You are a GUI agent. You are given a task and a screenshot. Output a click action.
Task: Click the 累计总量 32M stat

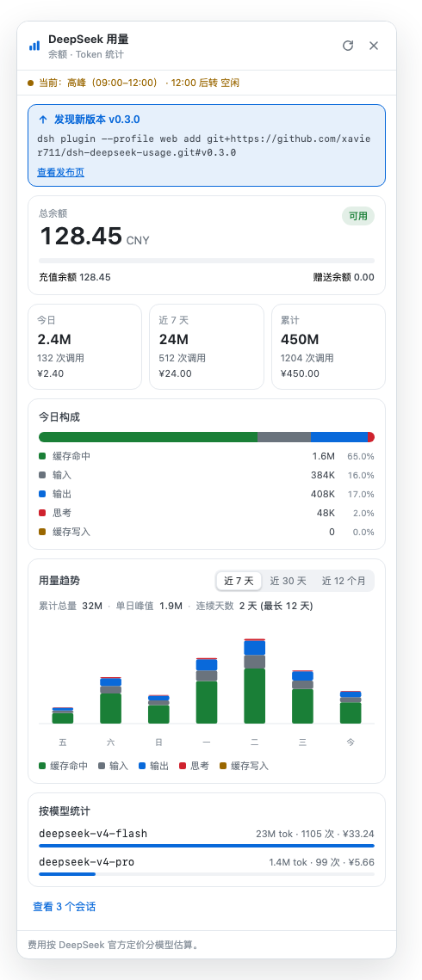(71, 606)
